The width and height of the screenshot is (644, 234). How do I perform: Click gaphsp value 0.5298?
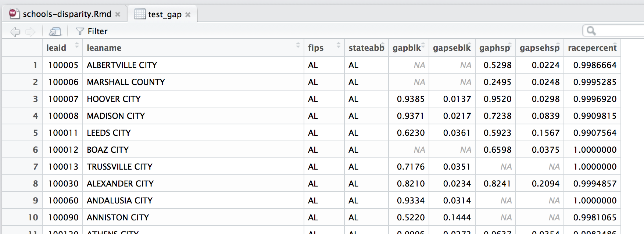tap(497, 65)
